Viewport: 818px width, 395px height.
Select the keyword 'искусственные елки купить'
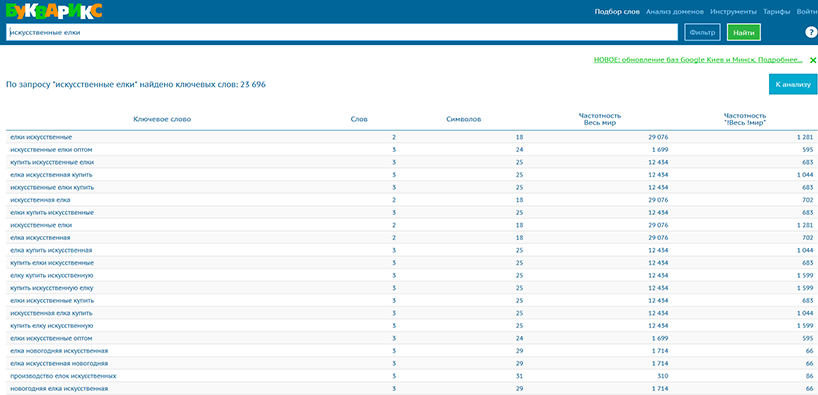(x=52, y=187)
